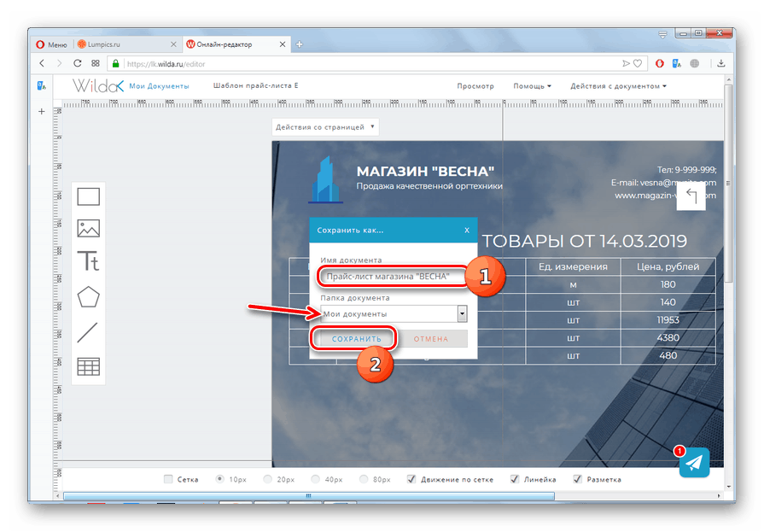The width and height of the screenshot is (764, 532).
Task: Open the Помощь dropdown menu
Action: [532, 86]
